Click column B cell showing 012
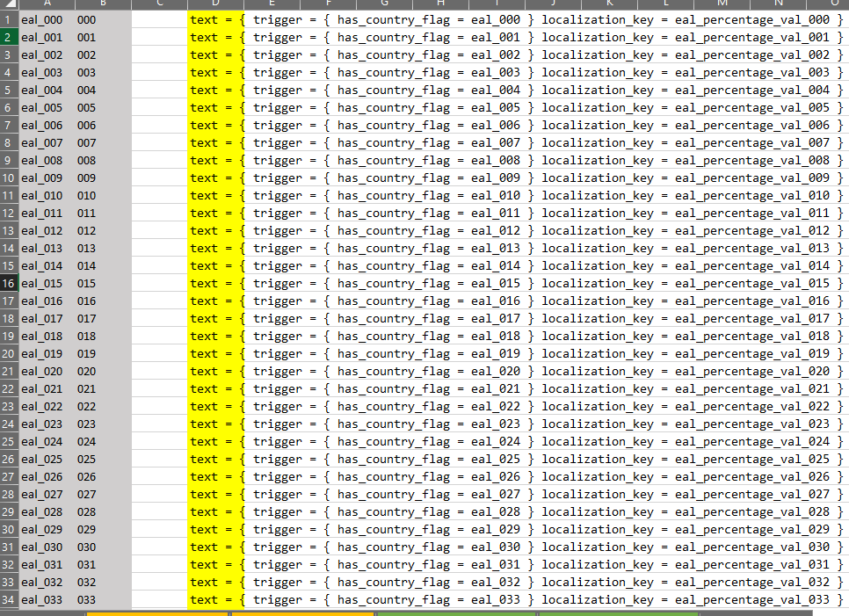The width and height of the screenshot is (849, 616). pos(103,230)
